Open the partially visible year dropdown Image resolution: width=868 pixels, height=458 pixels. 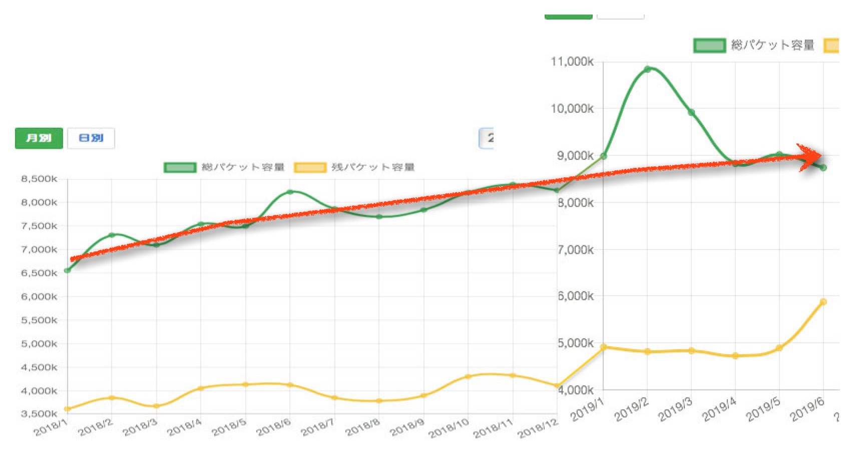pos(487,138)
